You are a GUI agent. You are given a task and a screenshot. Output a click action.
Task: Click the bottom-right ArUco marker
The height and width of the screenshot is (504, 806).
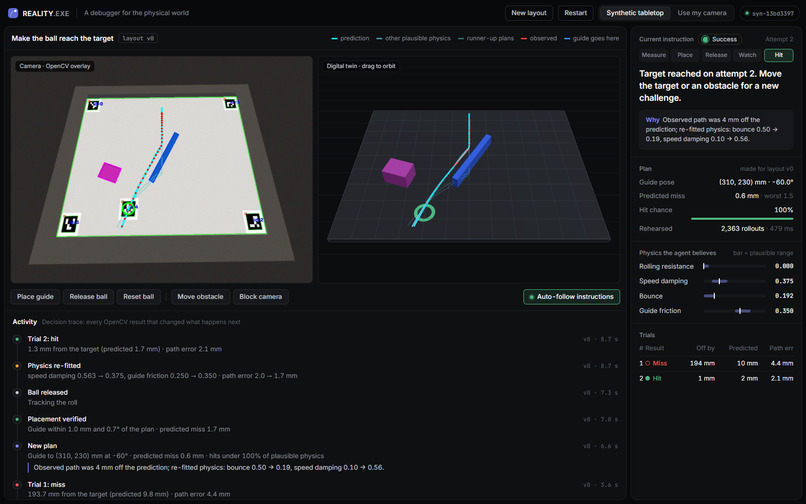[x=254, y=221]
